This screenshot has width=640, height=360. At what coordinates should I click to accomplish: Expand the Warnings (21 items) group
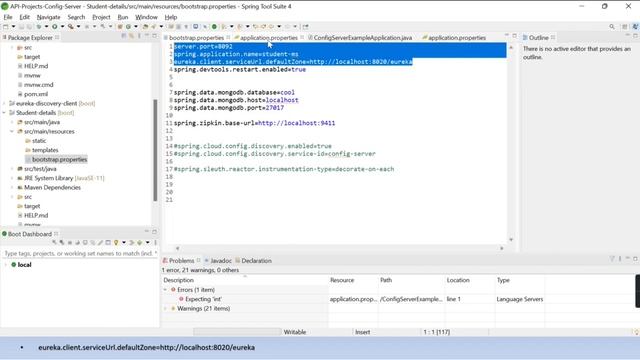pos(166,309)
